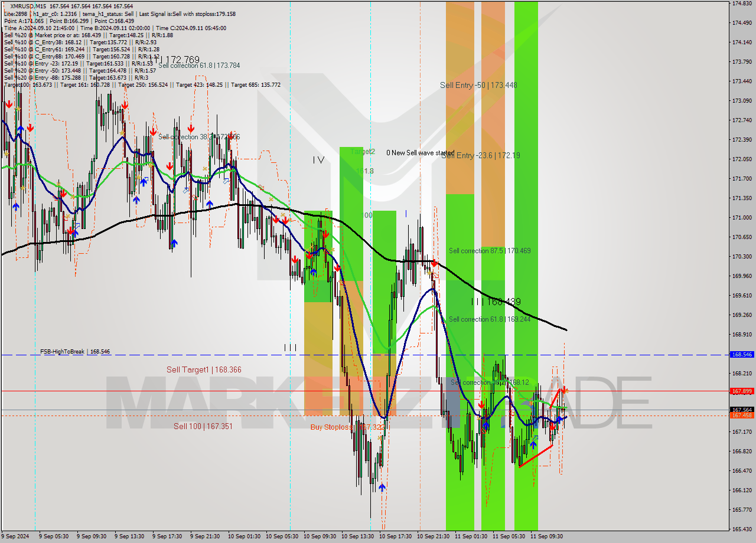The width and height of the screenshot is (756, 543).
Task: Click the black 167.564 current price tag
Action: click(742, 410)
